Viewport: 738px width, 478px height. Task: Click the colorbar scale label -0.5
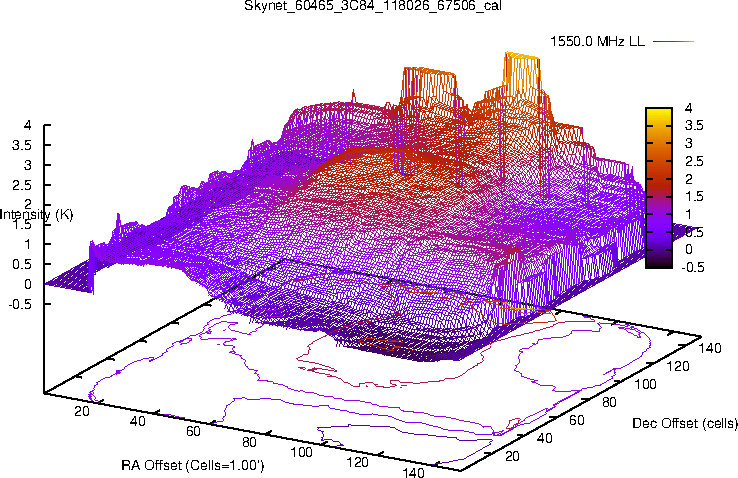(693, 267)
